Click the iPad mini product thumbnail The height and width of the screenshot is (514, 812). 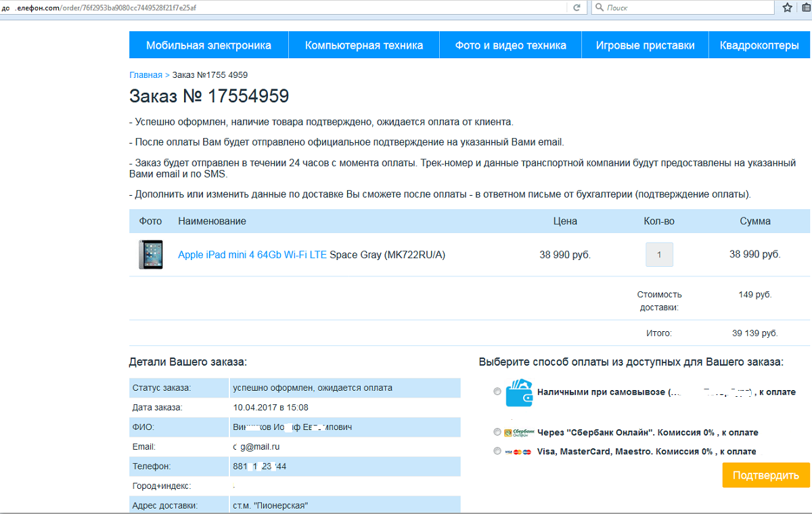pos(150,255)
